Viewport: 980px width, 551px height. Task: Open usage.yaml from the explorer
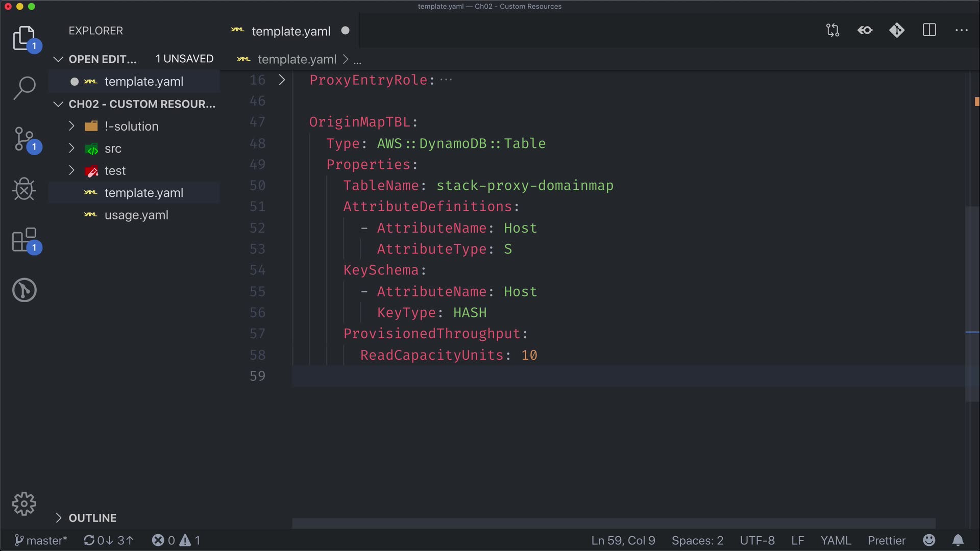(x=136, y=215)
